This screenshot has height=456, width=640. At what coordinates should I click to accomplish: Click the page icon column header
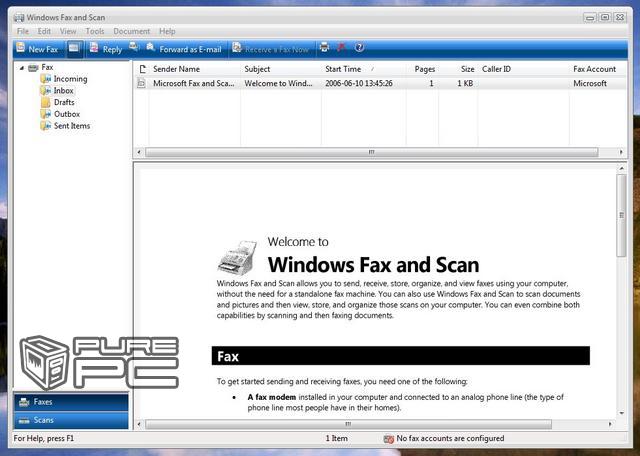click(x=142, y=69)
